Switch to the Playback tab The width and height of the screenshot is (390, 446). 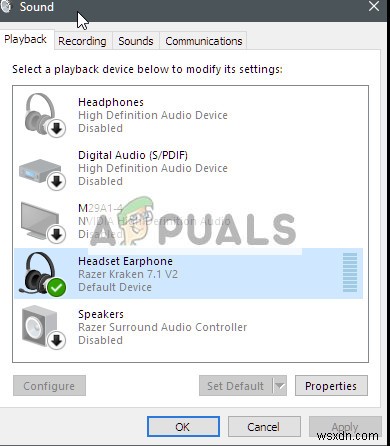point(25,39)
